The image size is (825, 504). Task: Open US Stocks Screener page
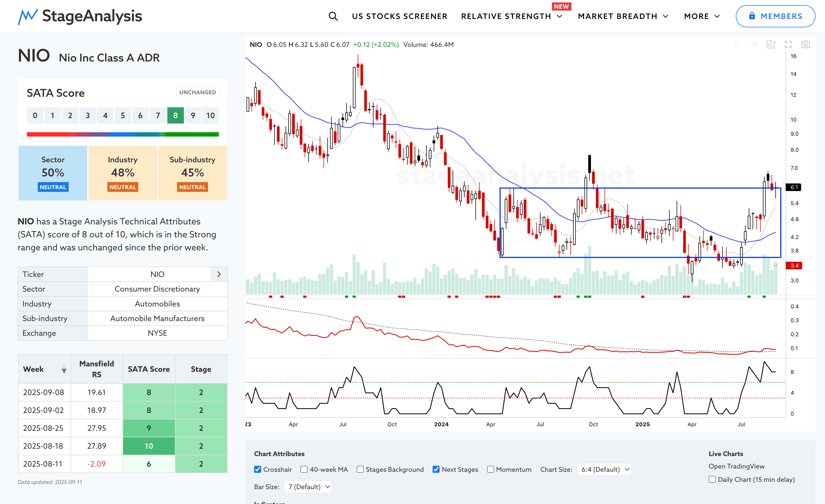point(399,16)
